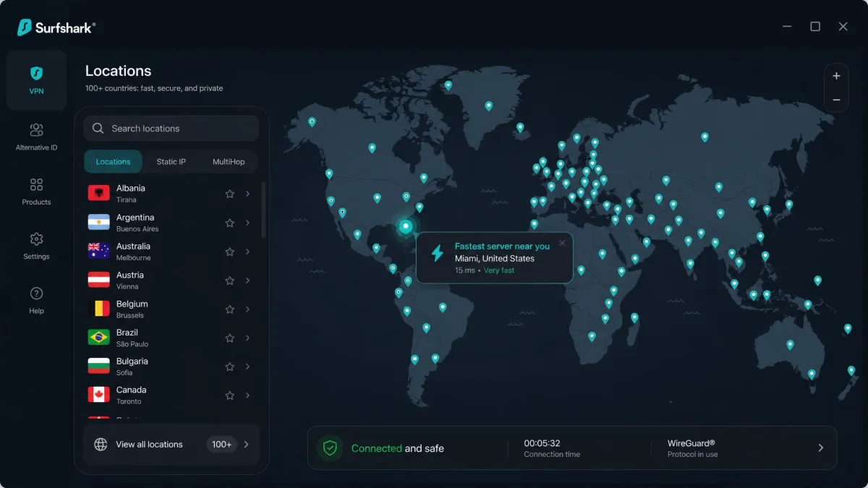
Task: Favorite Australia with its star
Action: coord(229,252)
